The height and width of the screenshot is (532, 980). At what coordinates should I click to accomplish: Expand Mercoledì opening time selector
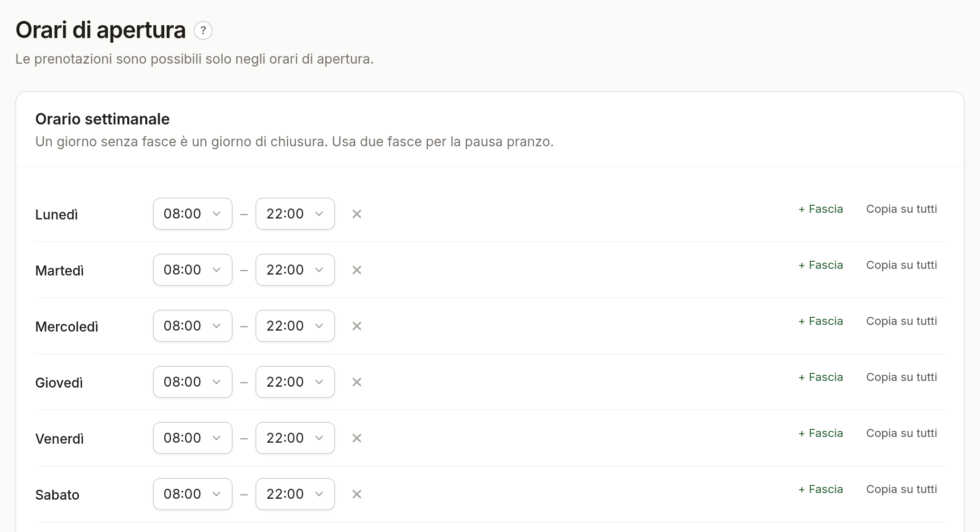click(193, 326)
